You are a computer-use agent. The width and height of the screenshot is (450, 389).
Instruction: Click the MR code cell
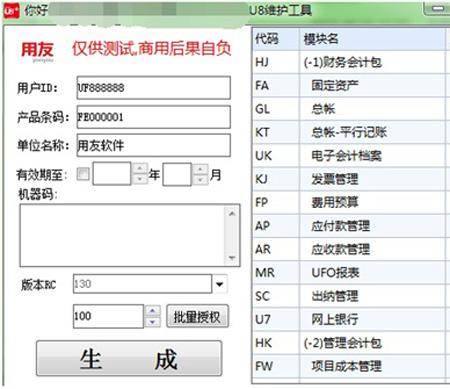click(276, 273)
